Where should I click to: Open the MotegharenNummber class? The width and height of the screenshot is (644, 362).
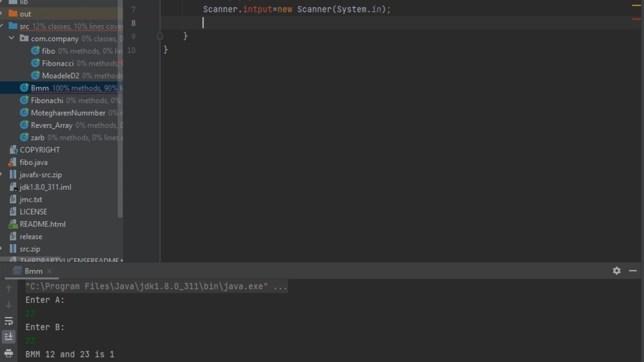68,113
